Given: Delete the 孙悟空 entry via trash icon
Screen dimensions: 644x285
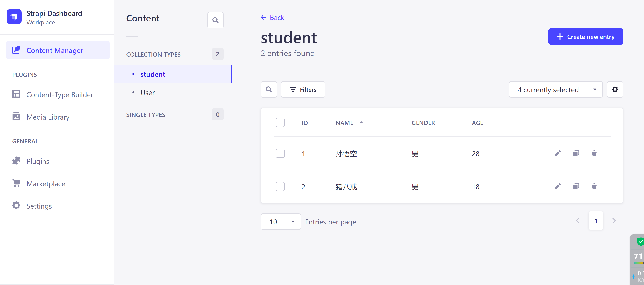Looking at the screenshot, I should (x=594, y=153).
